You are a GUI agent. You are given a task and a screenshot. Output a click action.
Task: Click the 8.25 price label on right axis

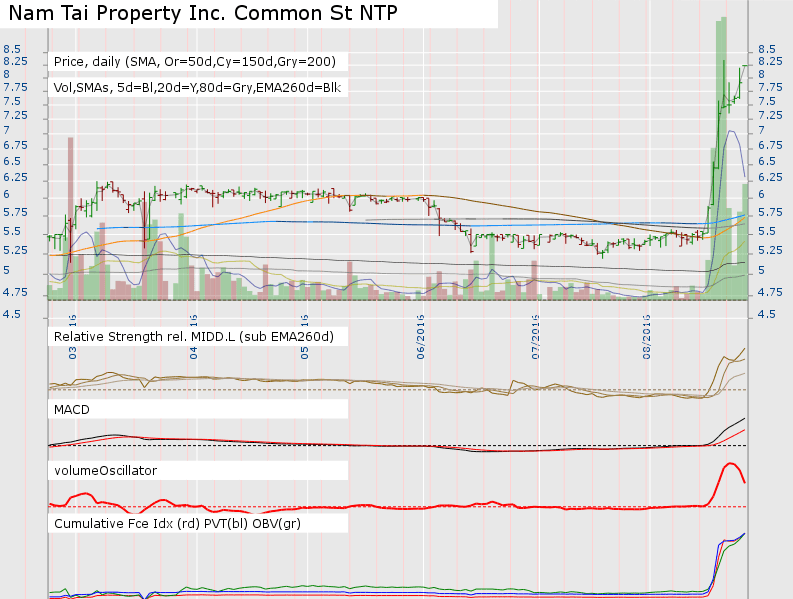pyautogui.click(x=770, y=61)
